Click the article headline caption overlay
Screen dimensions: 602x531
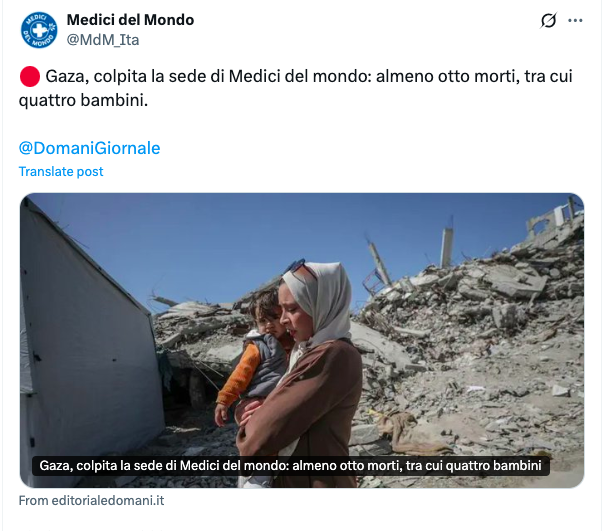(291, 466)
